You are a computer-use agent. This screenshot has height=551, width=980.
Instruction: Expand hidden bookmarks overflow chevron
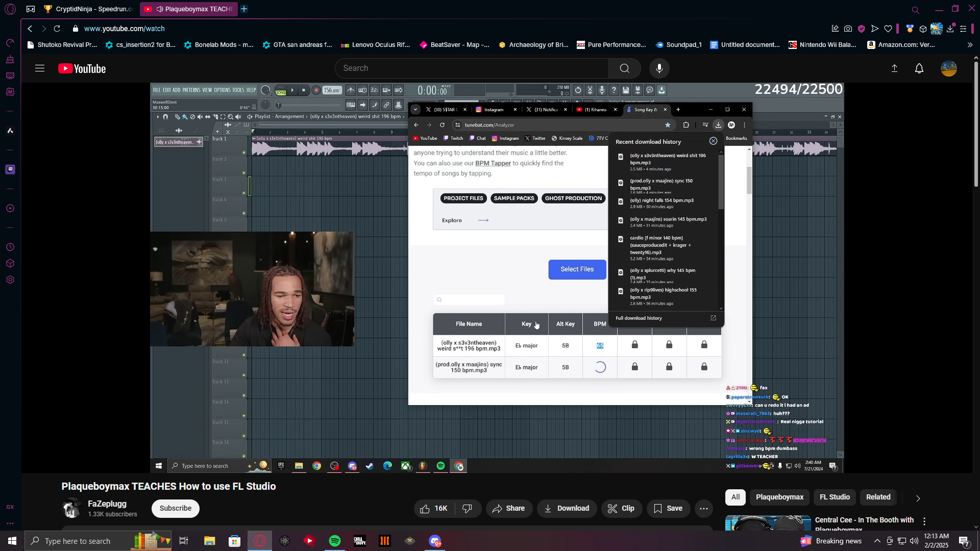pos(970,45)
